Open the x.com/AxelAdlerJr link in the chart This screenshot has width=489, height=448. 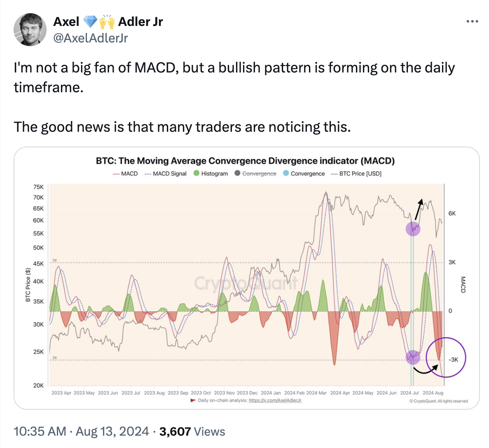[275, 400]
